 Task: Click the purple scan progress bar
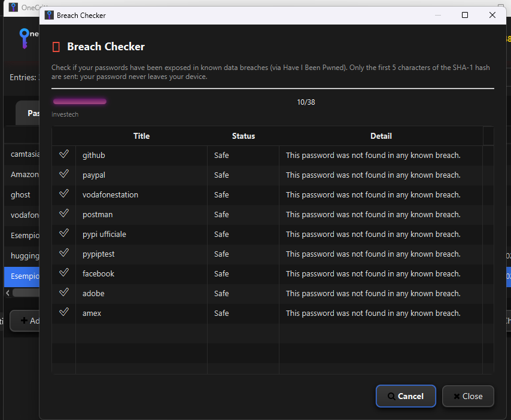click(x=79, y=101)
